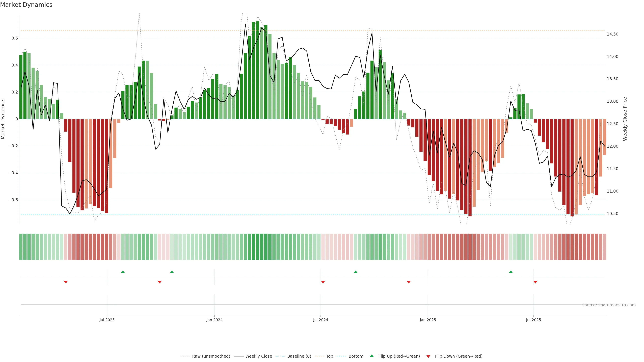Click the last green flip-up marker
Screen dimensions: 644x362
point(511,272)
